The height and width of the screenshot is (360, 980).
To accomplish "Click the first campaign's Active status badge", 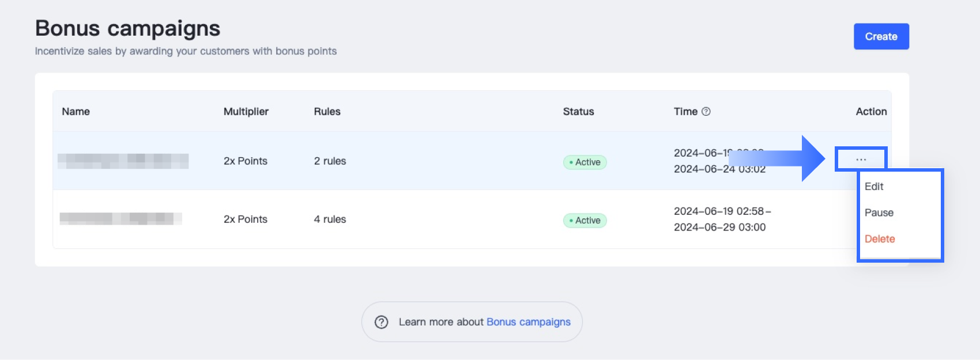I will [585, 162].
